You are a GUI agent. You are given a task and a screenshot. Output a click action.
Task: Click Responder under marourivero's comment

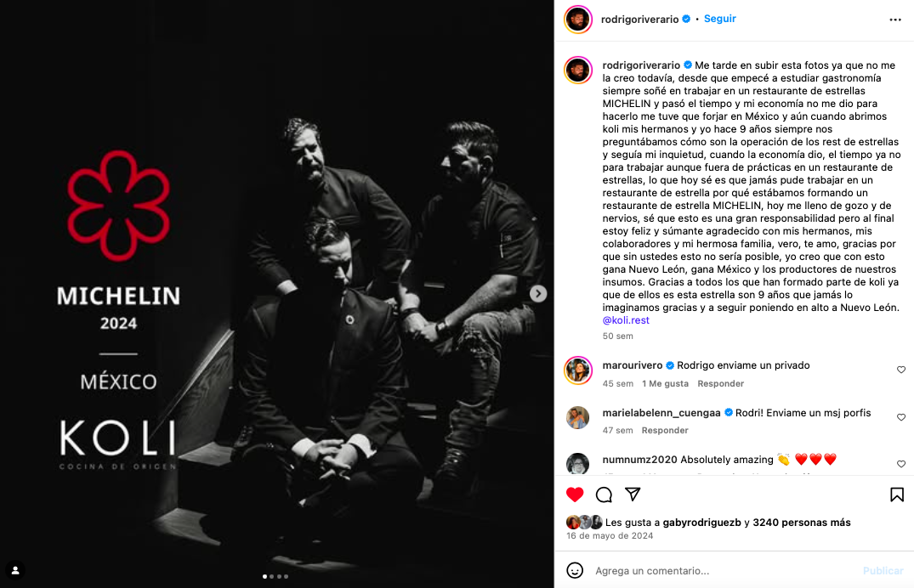tap(720, 383)
